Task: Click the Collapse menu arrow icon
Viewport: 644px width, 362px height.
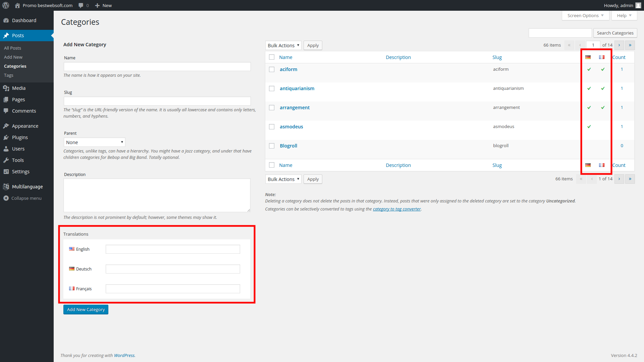Action: point(6,198)
